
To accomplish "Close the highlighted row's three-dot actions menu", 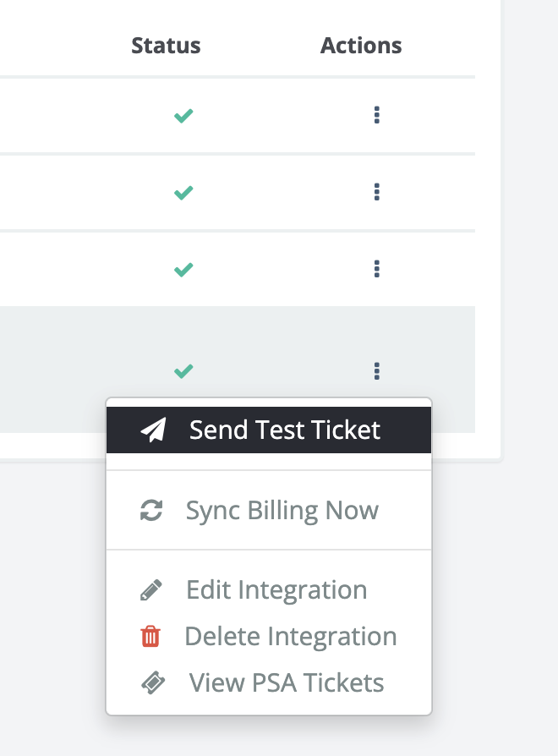I will click(x=376, y=370).
